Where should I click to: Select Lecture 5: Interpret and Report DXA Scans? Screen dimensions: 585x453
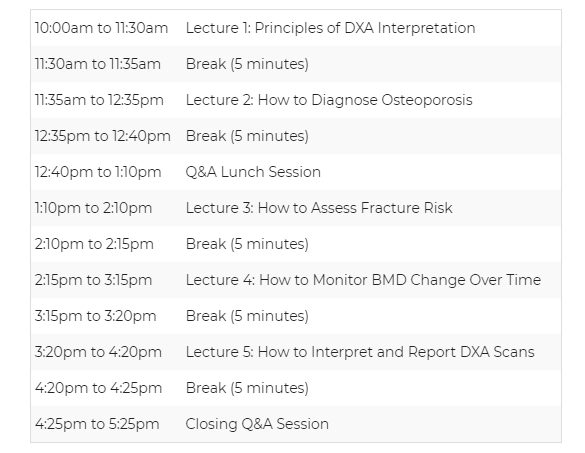(x=360, y=352)
